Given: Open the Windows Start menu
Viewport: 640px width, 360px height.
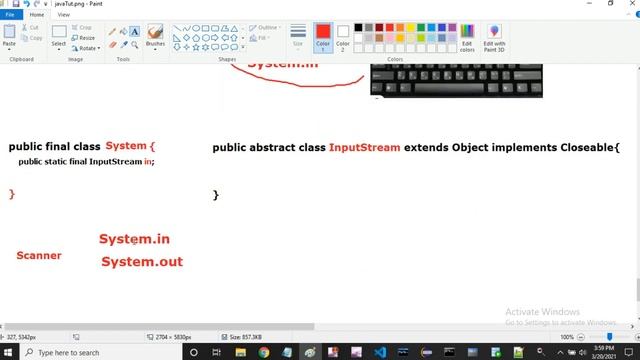Looking at the screenshot, I should pos(8,352).
